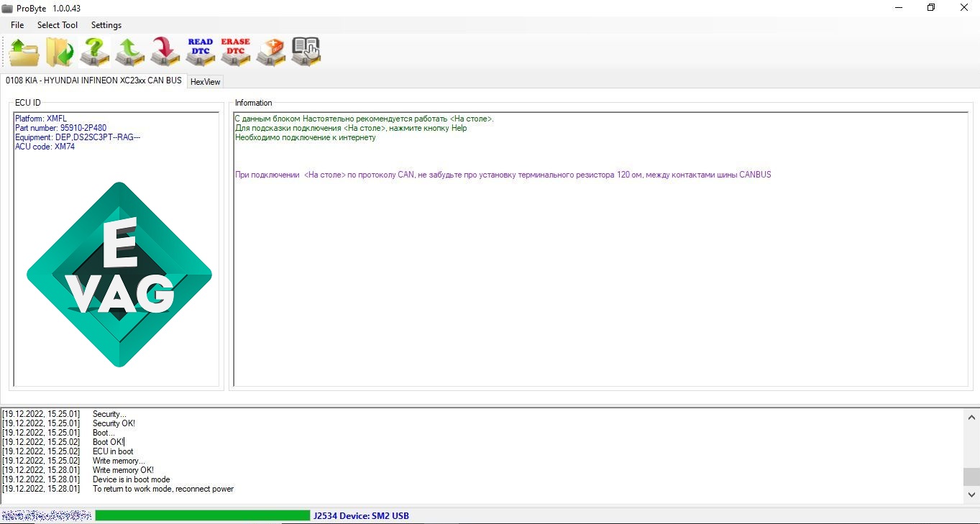
Task: Click the read ECU memory green arrow icon
Action: point(130,52)
